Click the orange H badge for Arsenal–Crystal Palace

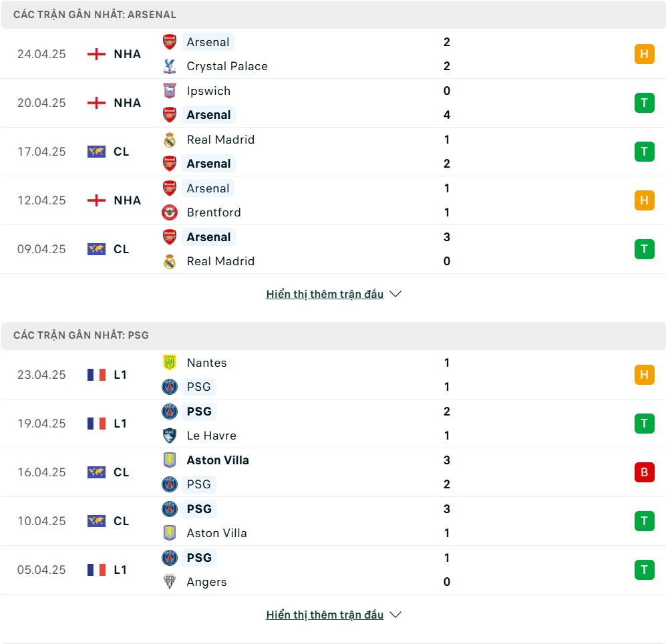tap(645, 54)
